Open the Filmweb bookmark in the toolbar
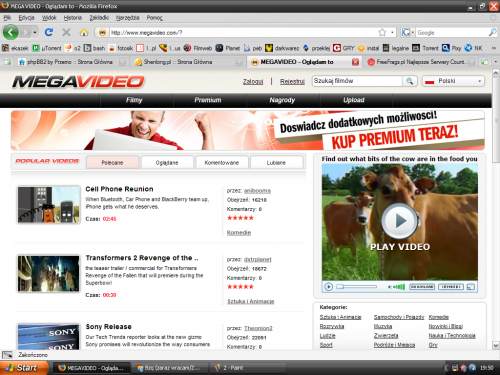The height and width of the screenshot is (375, 500). click(198, 48)
